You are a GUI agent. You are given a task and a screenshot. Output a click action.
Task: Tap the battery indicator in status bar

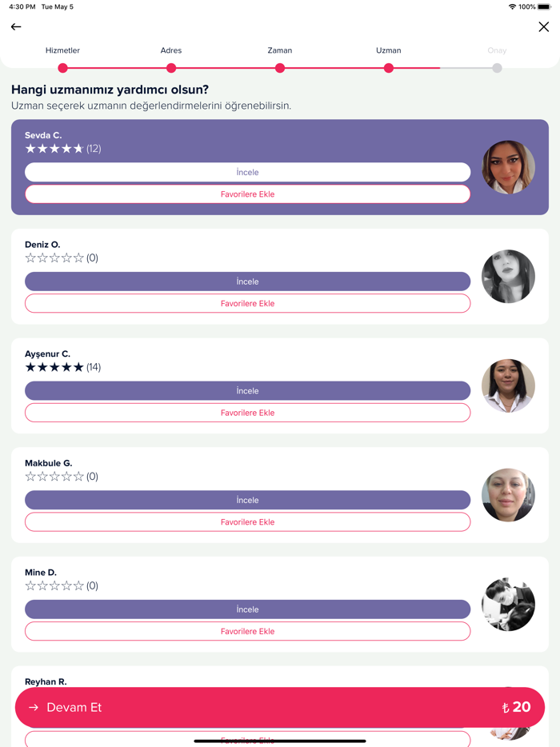543,6
